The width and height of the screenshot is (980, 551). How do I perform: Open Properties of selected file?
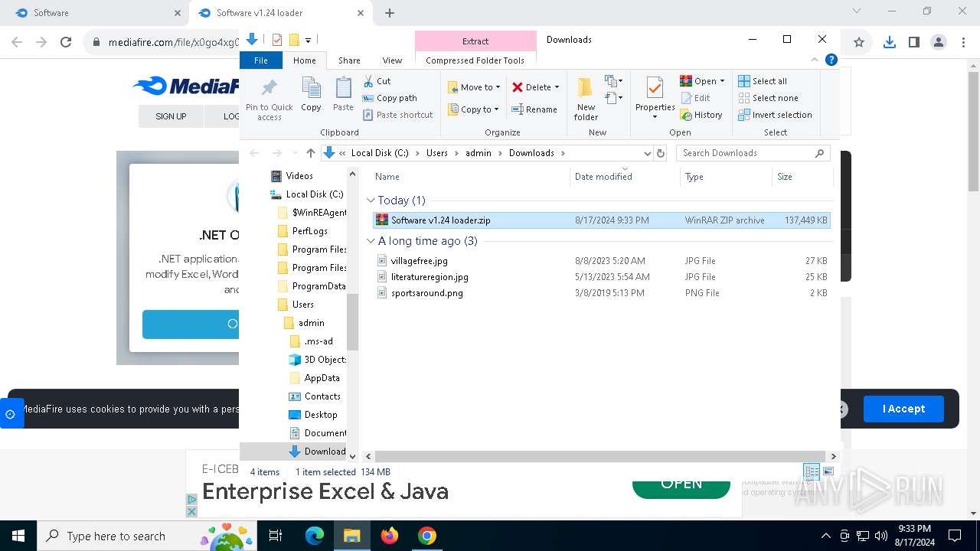(655, 99)
